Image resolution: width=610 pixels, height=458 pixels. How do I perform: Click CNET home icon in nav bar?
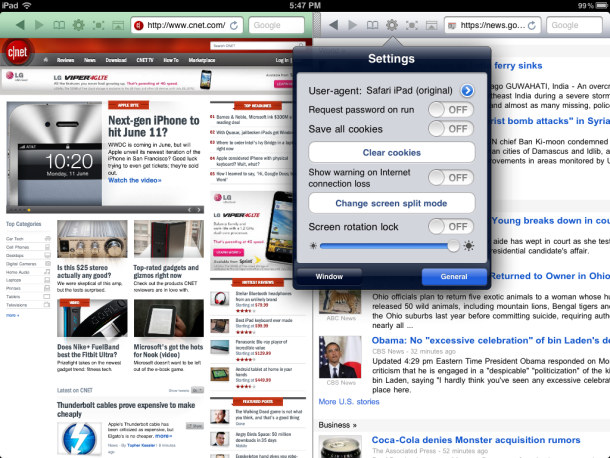tap(46, 60)
